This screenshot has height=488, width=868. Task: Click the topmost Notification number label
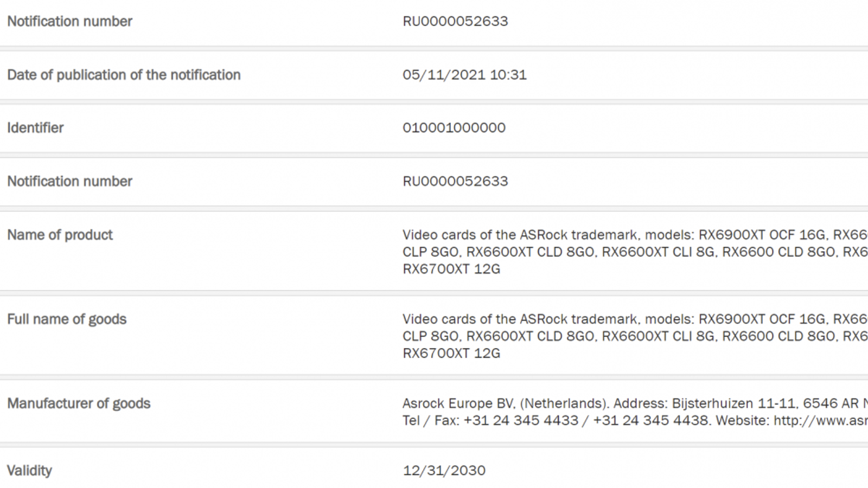pyautogui.click(x=69, y=21)
